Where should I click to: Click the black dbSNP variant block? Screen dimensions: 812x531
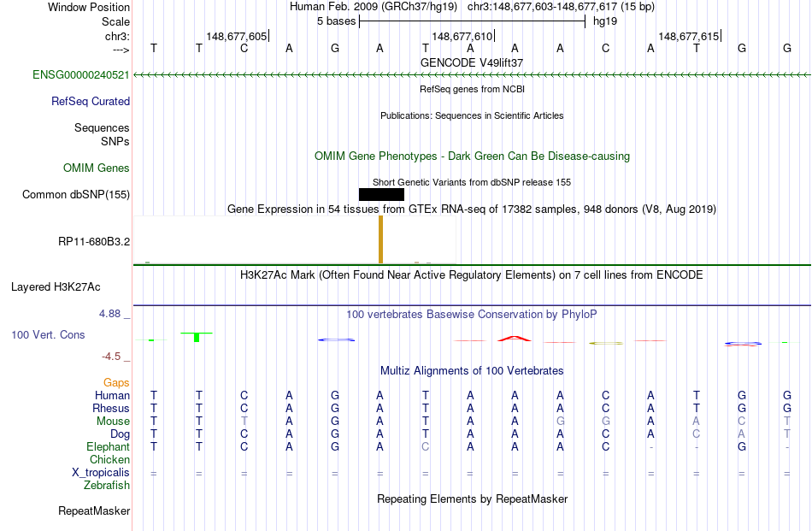click(x=382, y=194)
